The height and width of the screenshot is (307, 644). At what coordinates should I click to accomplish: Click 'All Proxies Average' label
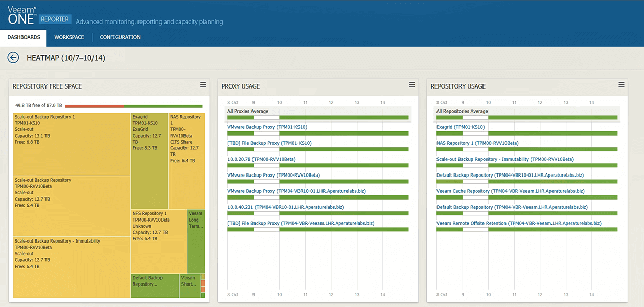pos(248,111)
